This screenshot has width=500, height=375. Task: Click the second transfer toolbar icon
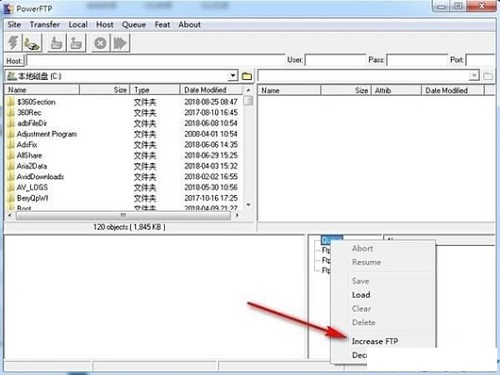pos(76,43)
